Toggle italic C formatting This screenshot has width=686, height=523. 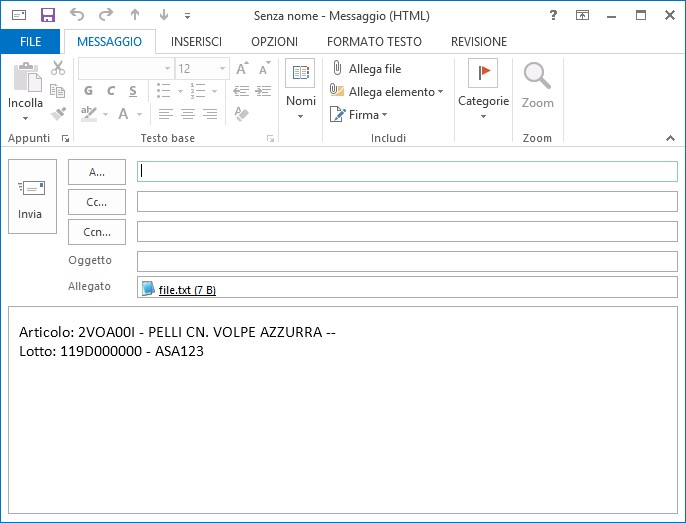point(111,91)
